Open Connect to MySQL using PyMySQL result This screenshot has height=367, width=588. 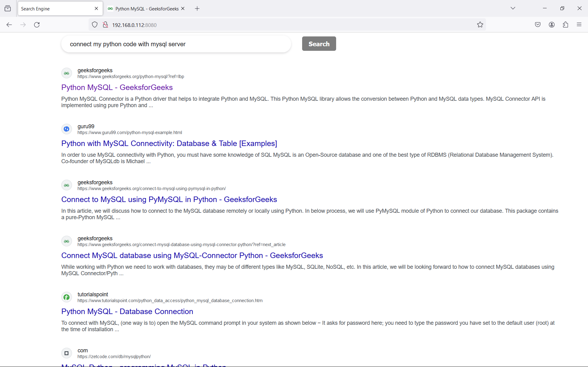tap(169, 200)
